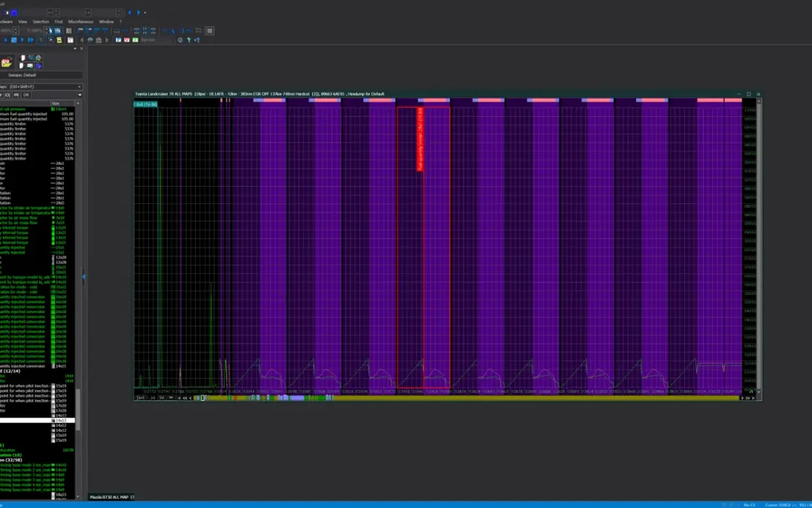Click the blue double right-arrow toolbar icon
The image size is (812, 508).
[31, 40]
